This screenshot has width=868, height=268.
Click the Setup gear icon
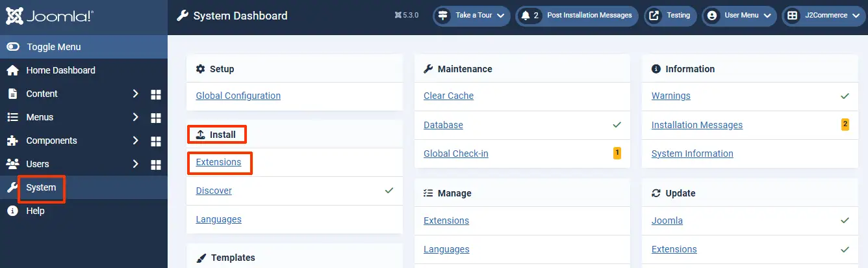point(201,69)
